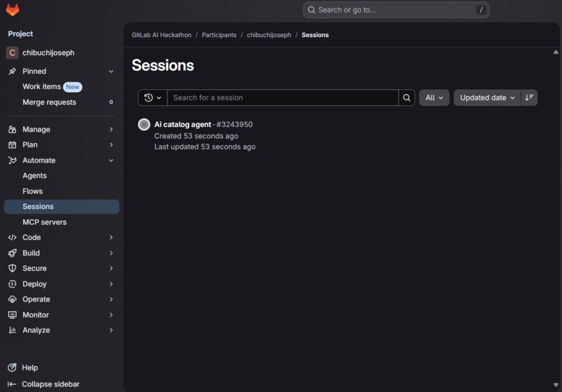This screenshot has width=562, height=392.
Task: Expand the Build section chevron
Action: pos(111,253)
